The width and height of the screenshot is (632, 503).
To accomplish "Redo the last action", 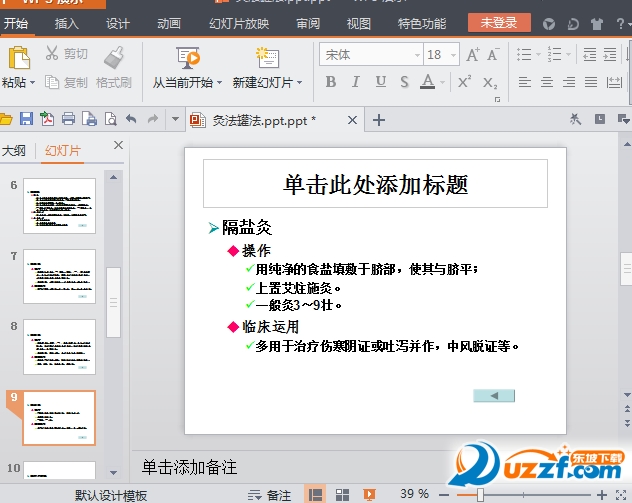I will [153, 118].
